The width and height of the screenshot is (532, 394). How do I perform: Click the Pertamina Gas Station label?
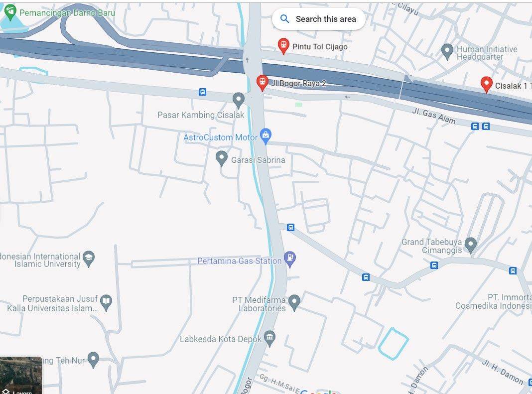(240, 261)
